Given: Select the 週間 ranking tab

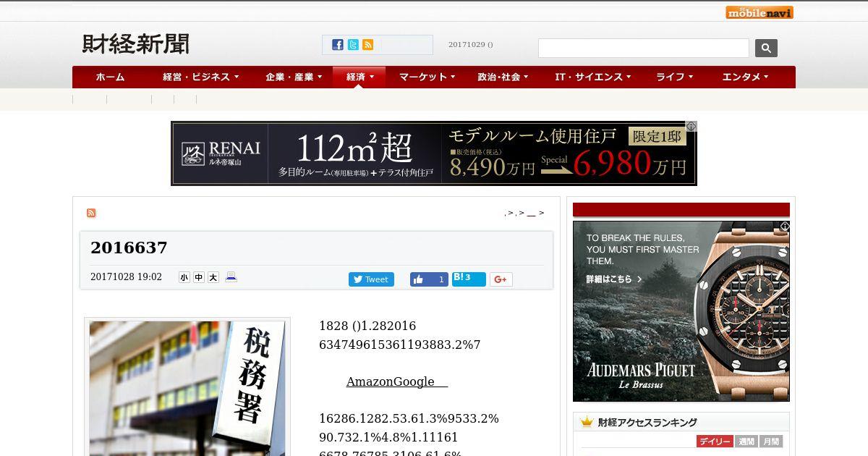Looking at the screenshot, I should coord(746,442).
